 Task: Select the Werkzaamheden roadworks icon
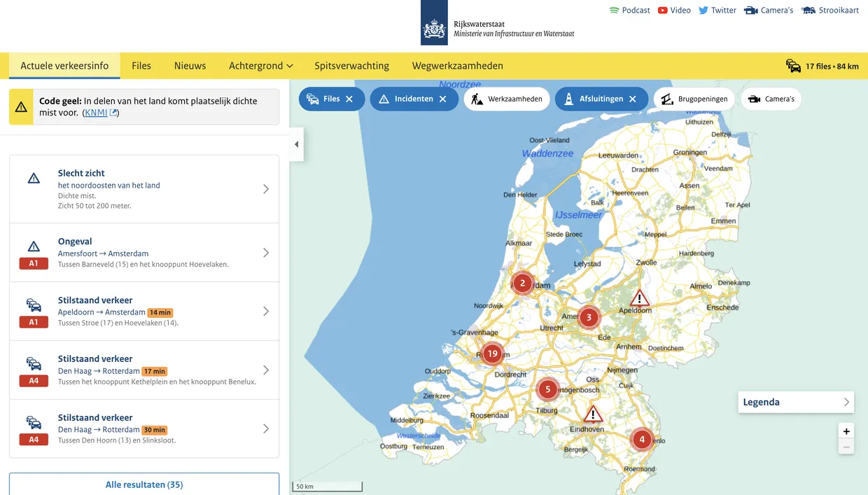477,99
